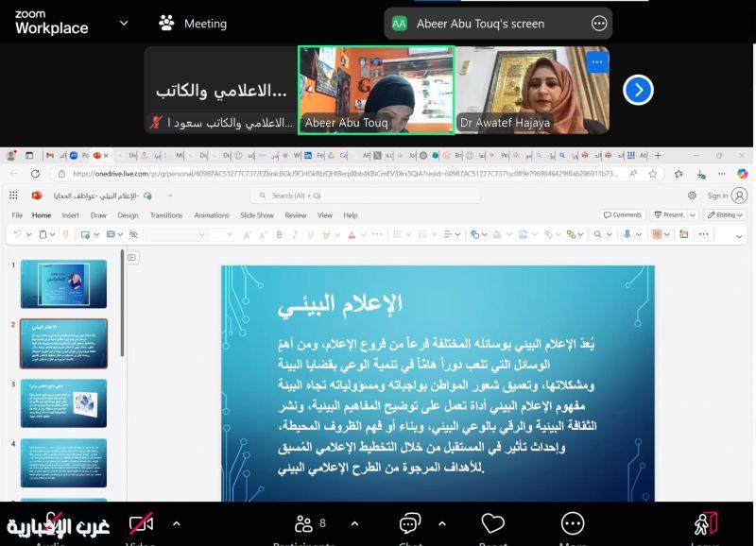Switch to the Transitions ribbon tab

(x=166, y=215)
